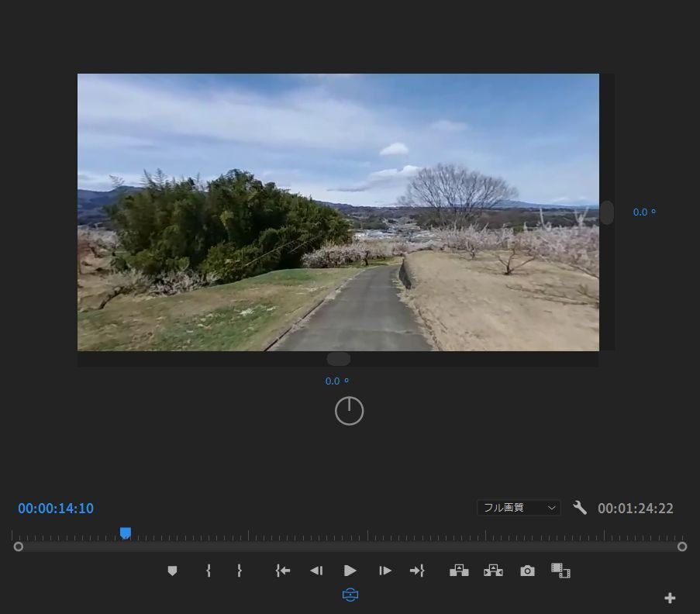Viewport: 700px width, 614px height.
Task: Set the Mark Out point
Action: click(x=240, y=571)
